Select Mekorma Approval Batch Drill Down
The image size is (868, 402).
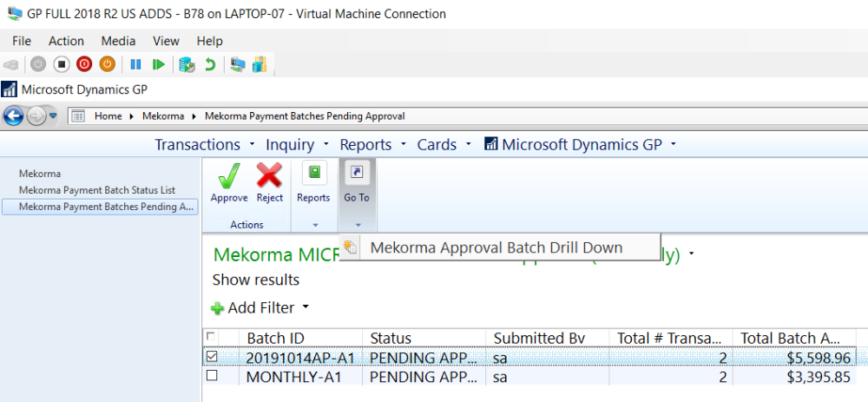pyautogui.click(x=496, y=247)
